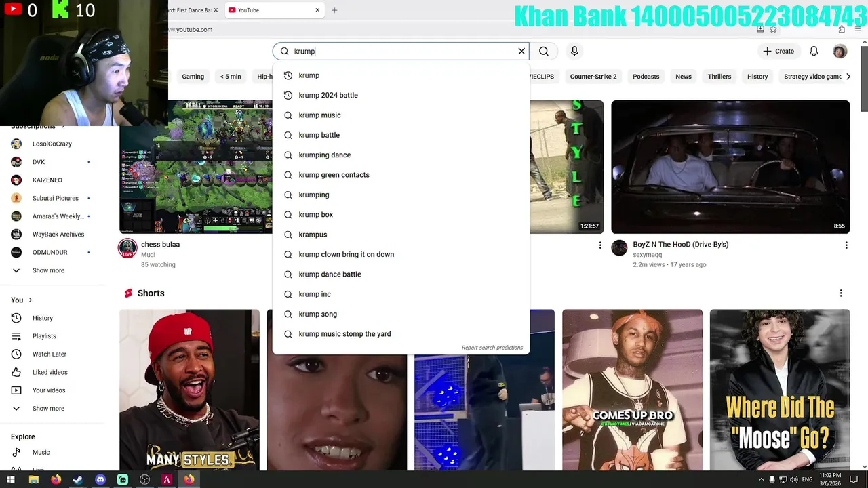This screenshot has width=868, height=488.
Task: Choose 'krump music' suggestion
Action: (x=400, y=115)
